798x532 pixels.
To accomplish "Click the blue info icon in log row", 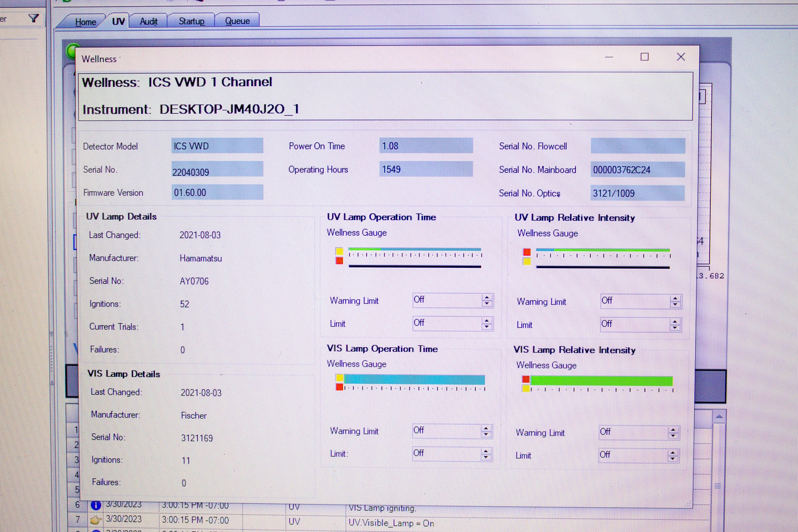I will click(x=96, y=505).
